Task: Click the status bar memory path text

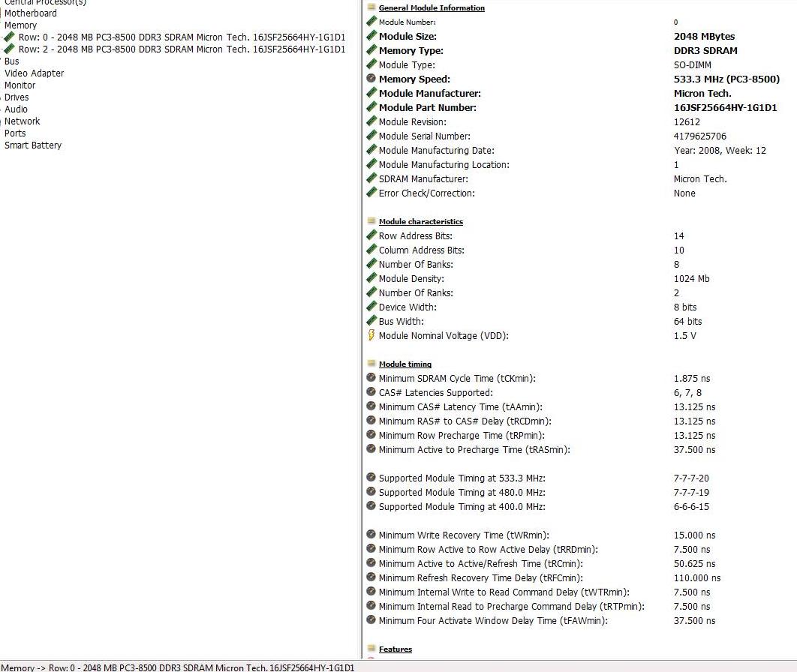Action: (x=177, y=667)
